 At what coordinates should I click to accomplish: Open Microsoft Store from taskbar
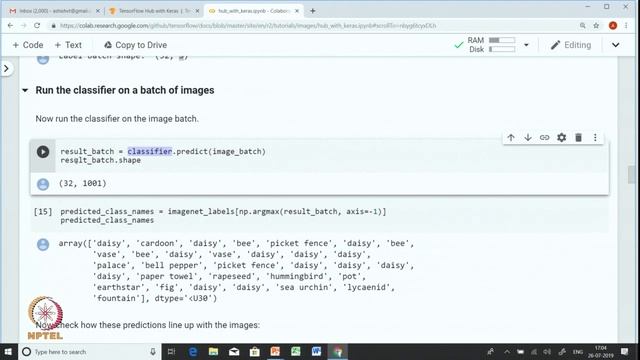[x=254, y=351]
